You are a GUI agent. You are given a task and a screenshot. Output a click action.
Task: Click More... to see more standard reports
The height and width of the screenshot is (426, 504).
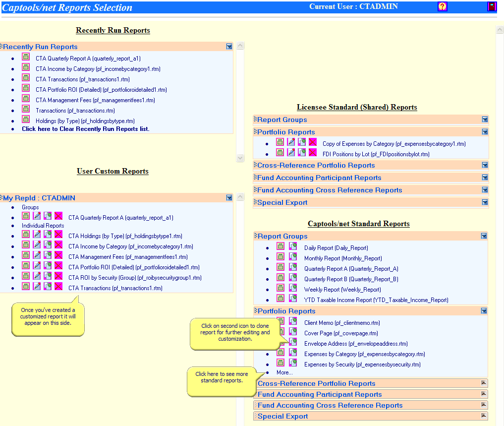pos(284,372)
